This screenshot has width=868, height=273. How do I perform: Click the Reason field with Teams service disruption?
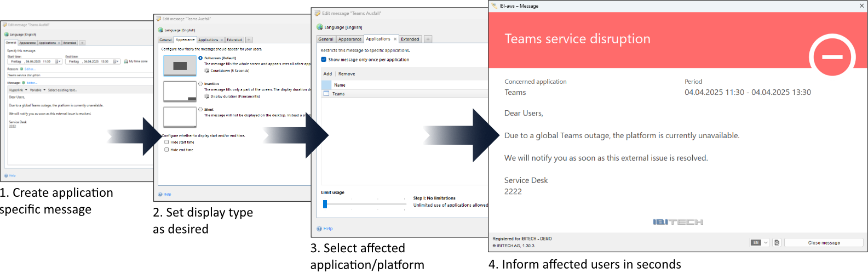click(x=81, y=75)
